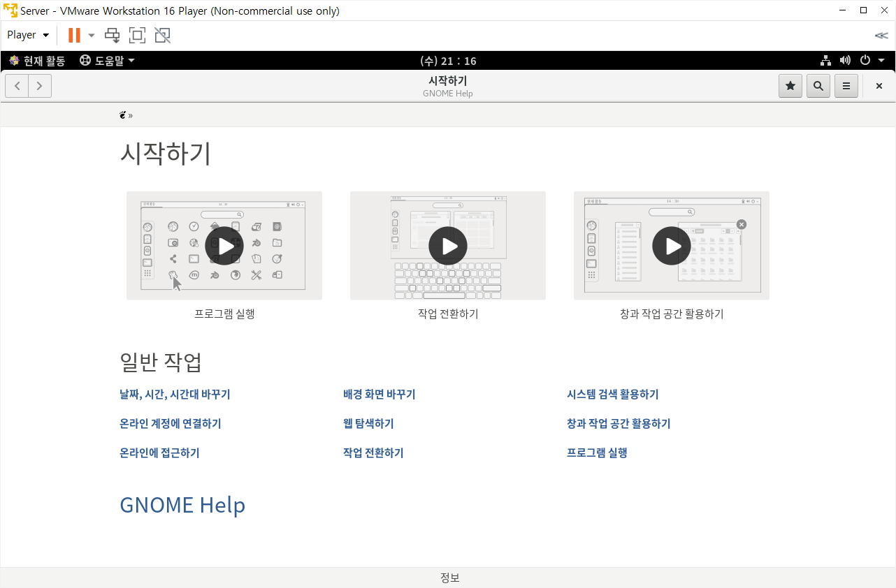The width and height of the screenshot is (896, 588).
Task: Open link 웹 탐색하기
Action: (368, 424)
